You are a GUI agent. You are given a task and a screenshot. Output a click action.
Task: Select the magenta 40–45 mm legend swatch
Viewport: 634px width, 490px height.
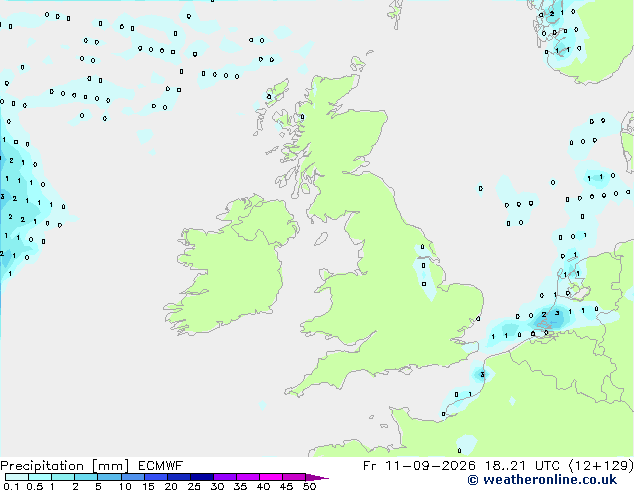click(x=271, y=477)
